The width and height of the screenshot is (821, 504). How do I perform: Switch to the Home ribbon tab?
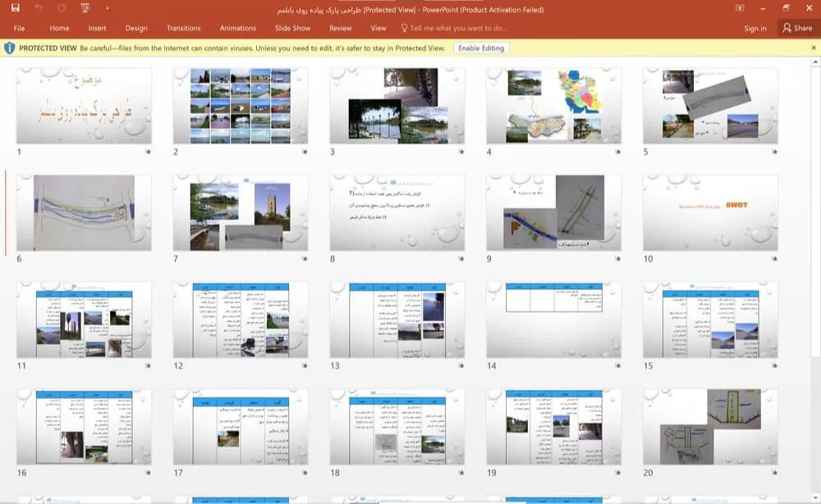59,28
